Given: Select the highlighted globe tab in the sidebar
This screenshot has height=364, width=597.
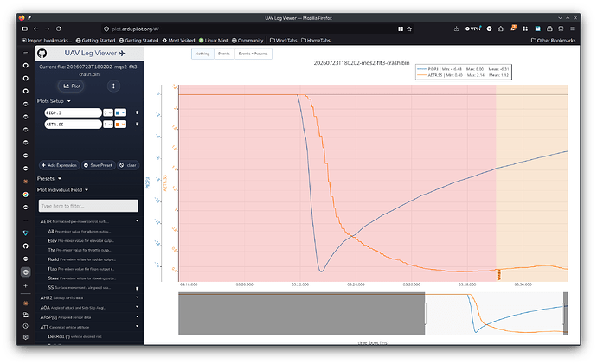Looking at the screenshot, I should coord(25,272).
